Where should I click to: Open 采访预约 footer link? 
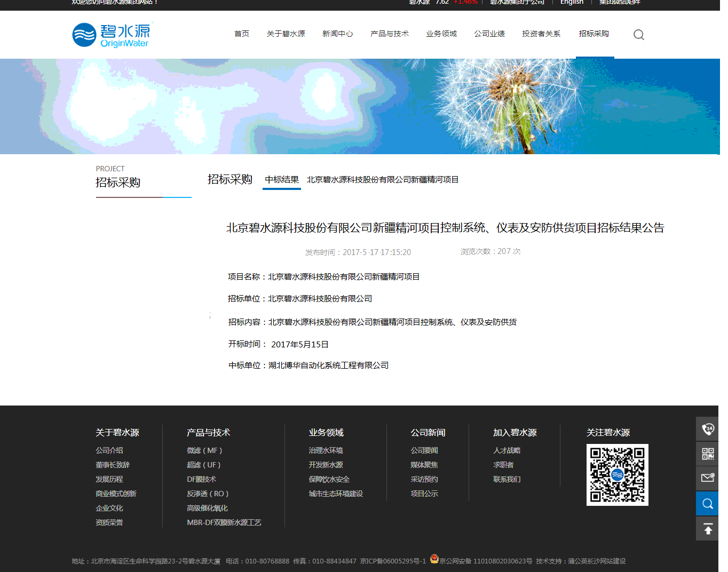point(424,479)
